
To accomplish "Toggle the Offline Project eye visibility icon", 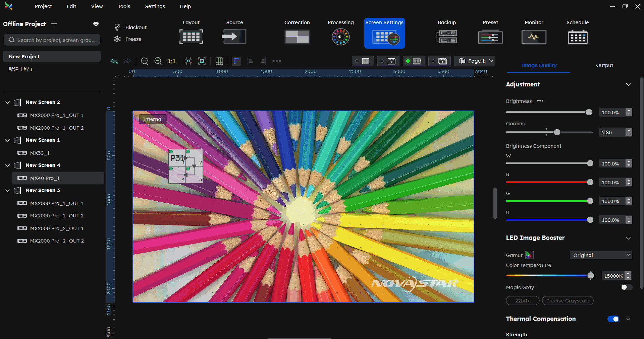I will [x=96, y=24].
